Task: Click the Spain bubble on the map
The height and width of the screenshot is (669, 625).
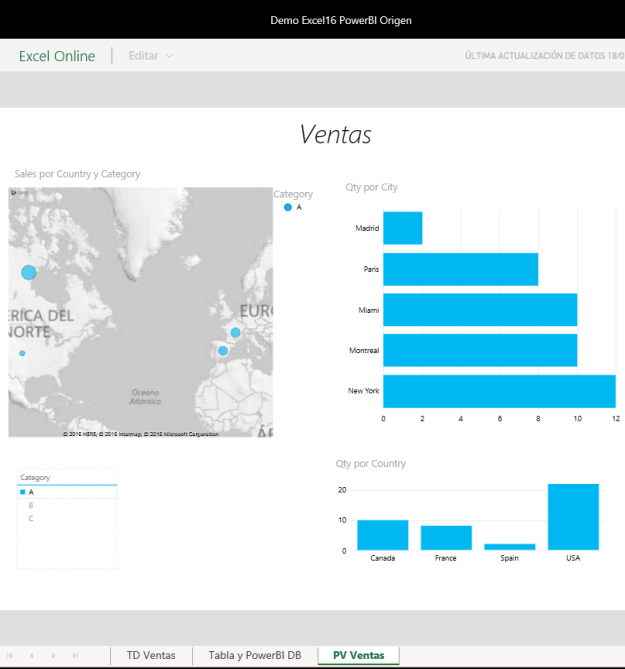Action: click(223, 350)
